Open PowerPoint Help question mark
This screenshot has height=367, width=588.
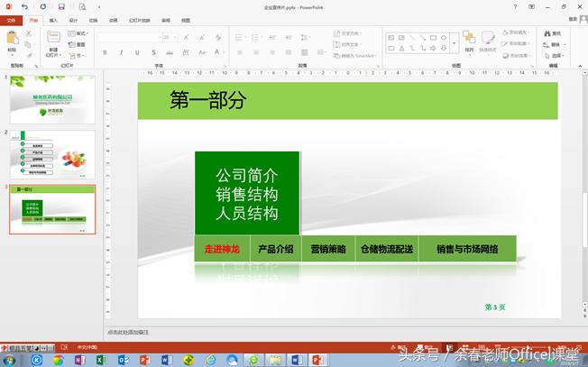coord(515,6)
